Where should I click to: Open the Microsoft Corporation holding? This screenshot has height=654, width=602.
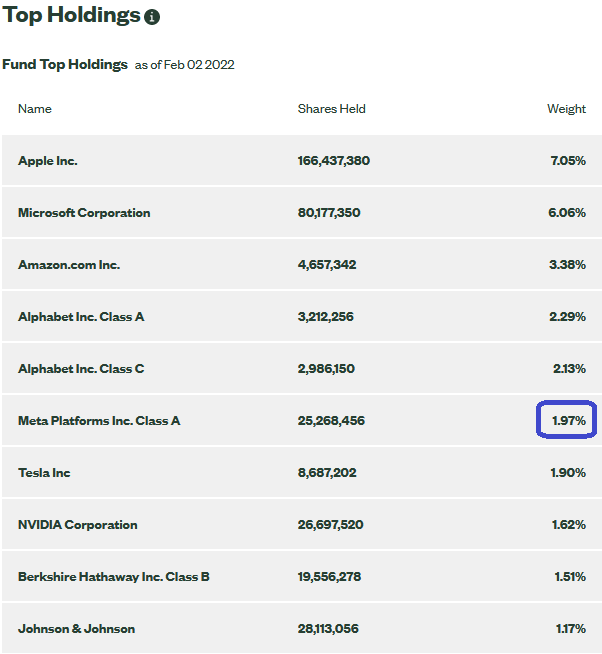[302, 212]
